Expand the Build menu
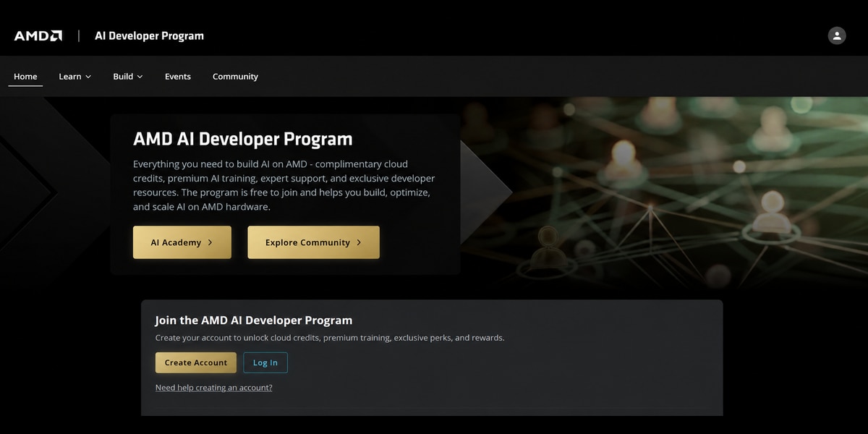868x434 pixels. coord(128,77)
